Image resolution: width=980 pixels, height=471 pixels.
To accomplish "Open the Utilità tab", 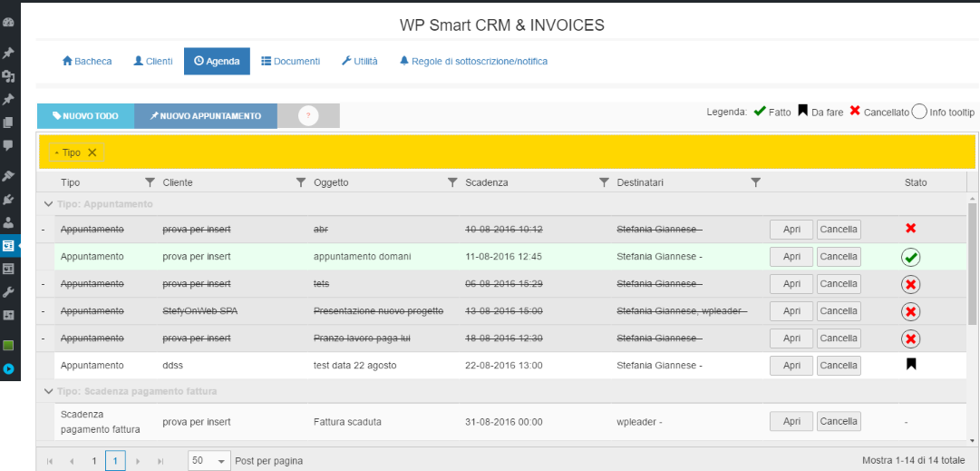I will tap(359, 62).
